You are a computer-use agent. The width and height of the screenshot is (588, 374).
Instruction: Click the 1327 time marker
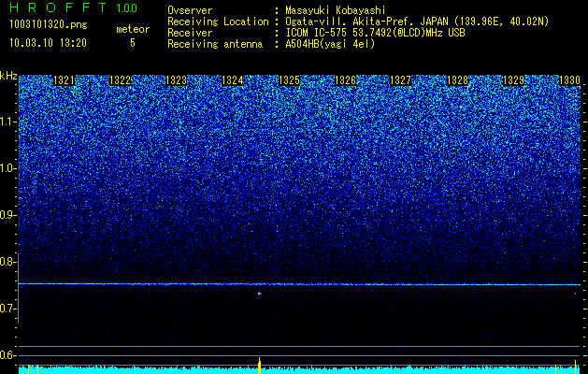(400, 80)
